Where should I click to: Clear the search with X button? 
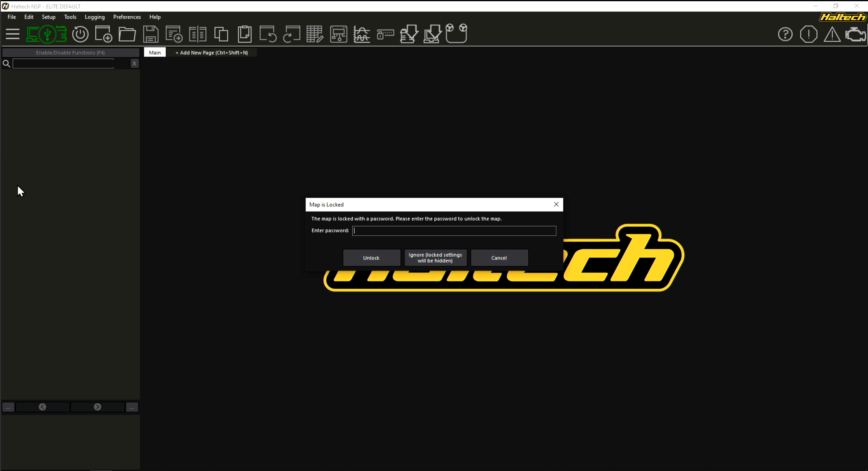click(x=134, y=63)
